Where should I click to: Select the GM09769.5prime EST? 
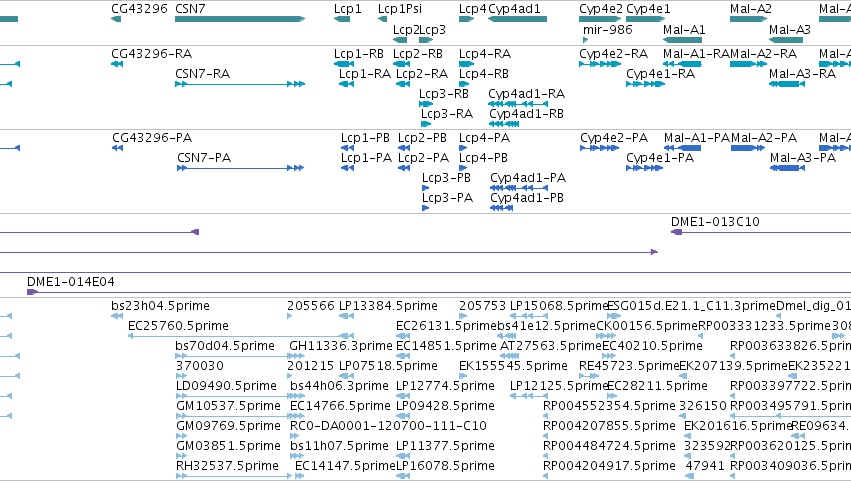point(183,436)
